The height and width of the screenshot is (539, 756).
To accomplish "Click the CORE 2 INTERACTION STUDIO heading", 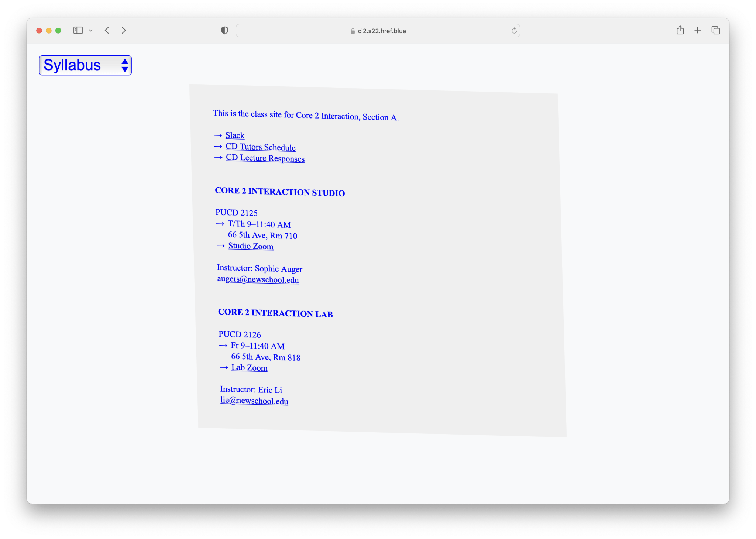I will [x=280, y=192].
